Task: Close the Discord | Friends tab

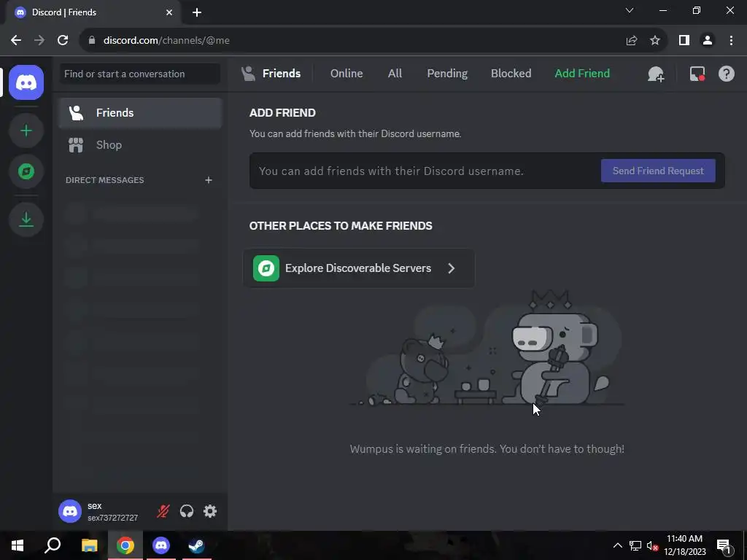Action: click(169, 12)
